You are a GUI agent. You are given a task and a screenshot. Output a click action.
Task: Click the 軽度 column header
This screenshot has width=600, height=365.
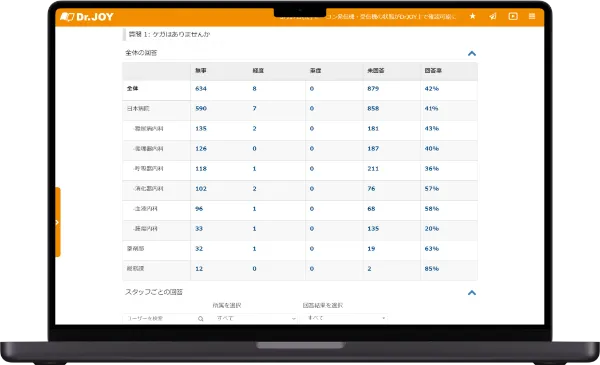pyautogui.click(x=258, y=71)
